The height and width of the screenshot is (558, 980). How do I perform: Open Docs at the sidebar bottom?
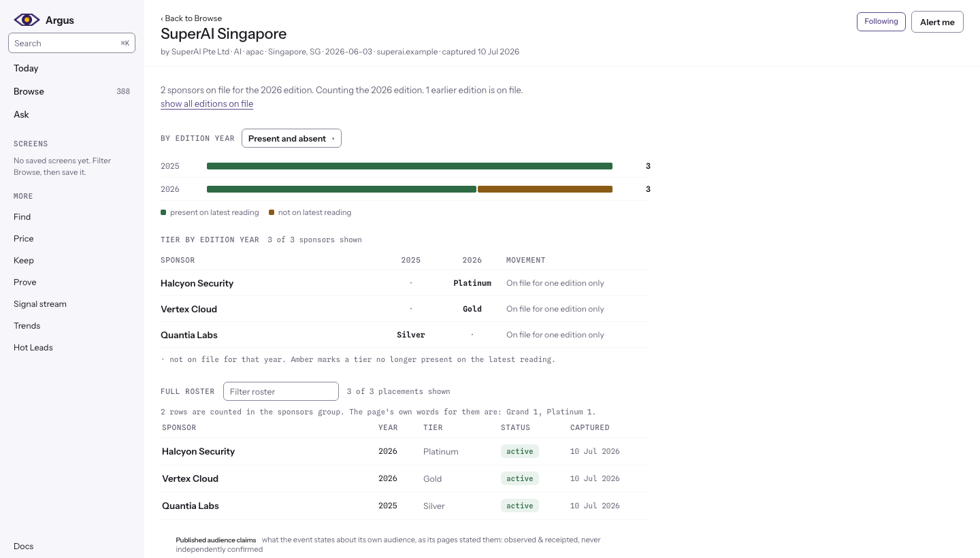coord(23,546)
